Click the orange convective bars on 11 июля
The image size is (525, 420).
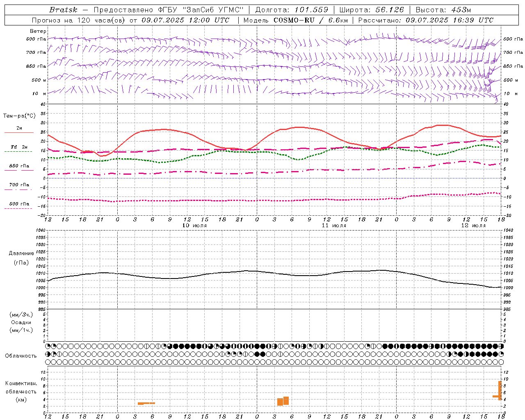pyautogui.click(x=283, y=401)
